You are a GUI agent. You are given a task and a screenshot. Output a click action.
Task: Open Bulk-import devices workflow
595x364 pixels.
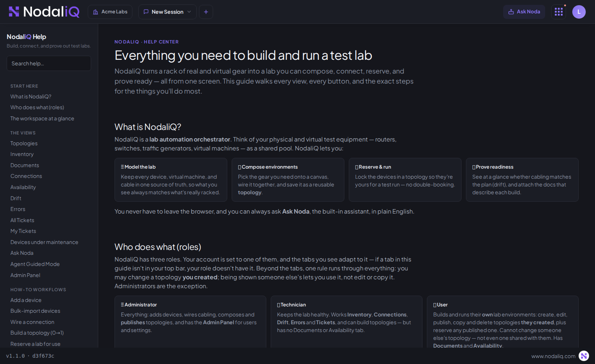tap(35, 311)
